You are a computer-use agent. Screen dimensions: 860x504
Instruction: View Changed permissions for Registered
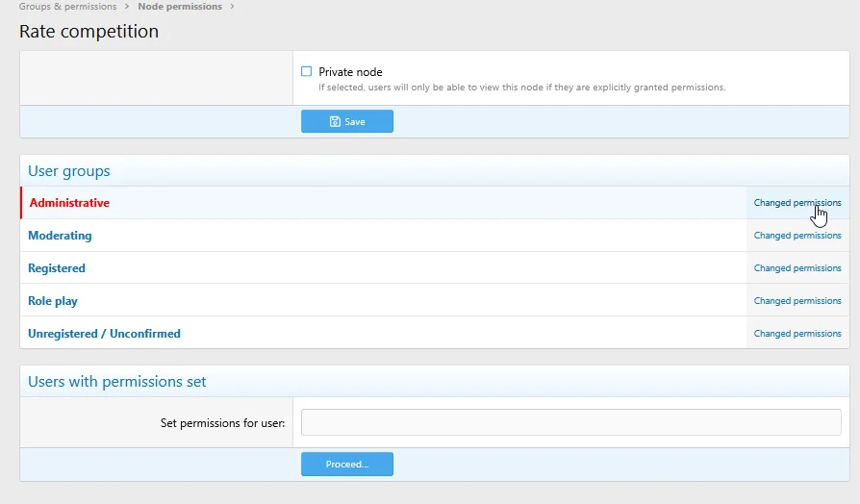[x=797, y=268]
